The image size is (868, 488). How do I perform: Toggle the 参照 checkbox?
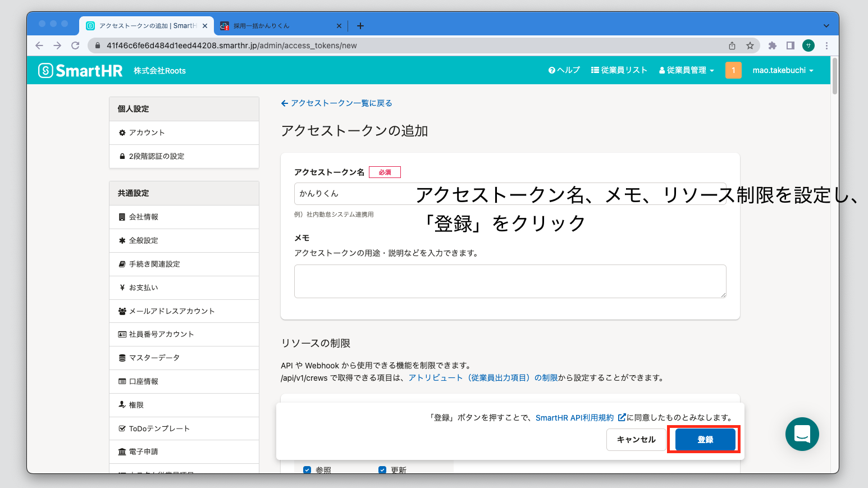(x=307, y=470)
